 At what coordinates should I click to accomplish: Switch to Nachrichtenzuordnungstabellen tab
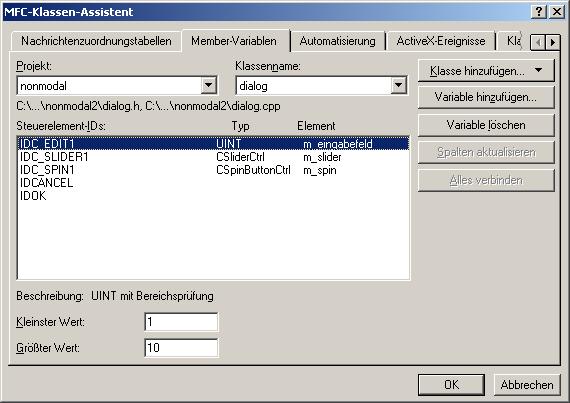pos(96,41)
